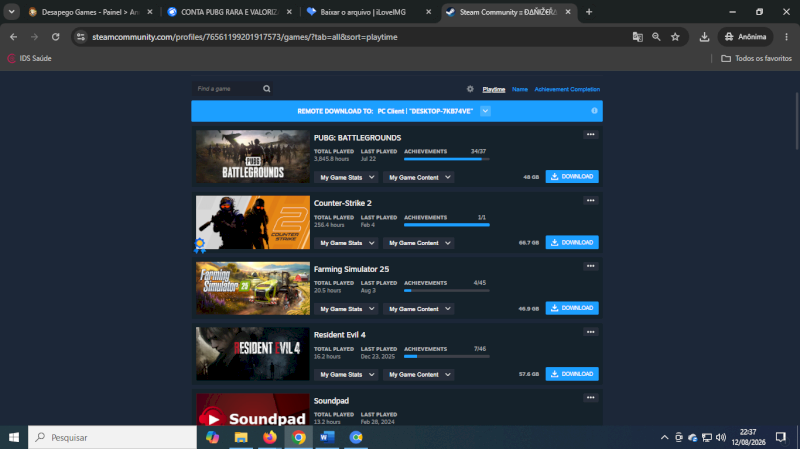Viewport: 800px width, 449px height.
Task: Expand My Game Content for Resident Evil 4
Action: pos(418,375)
